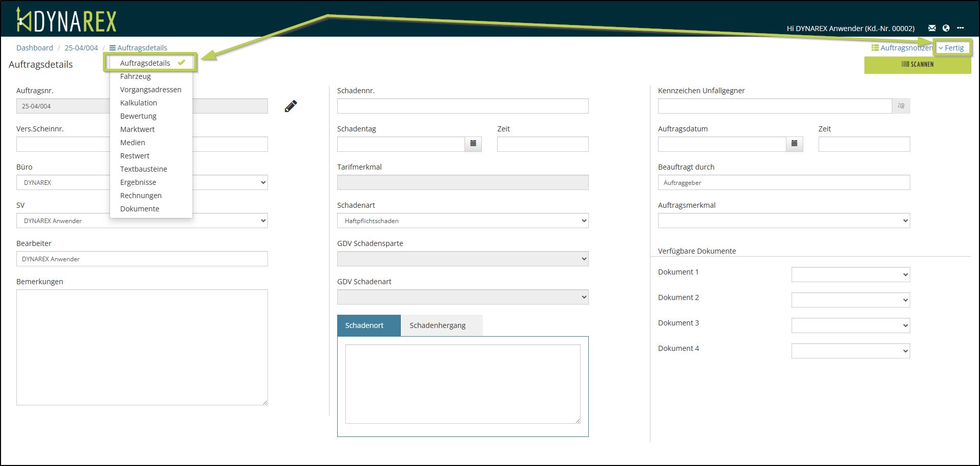Click into the Schadennr. input field

[462, 106]
